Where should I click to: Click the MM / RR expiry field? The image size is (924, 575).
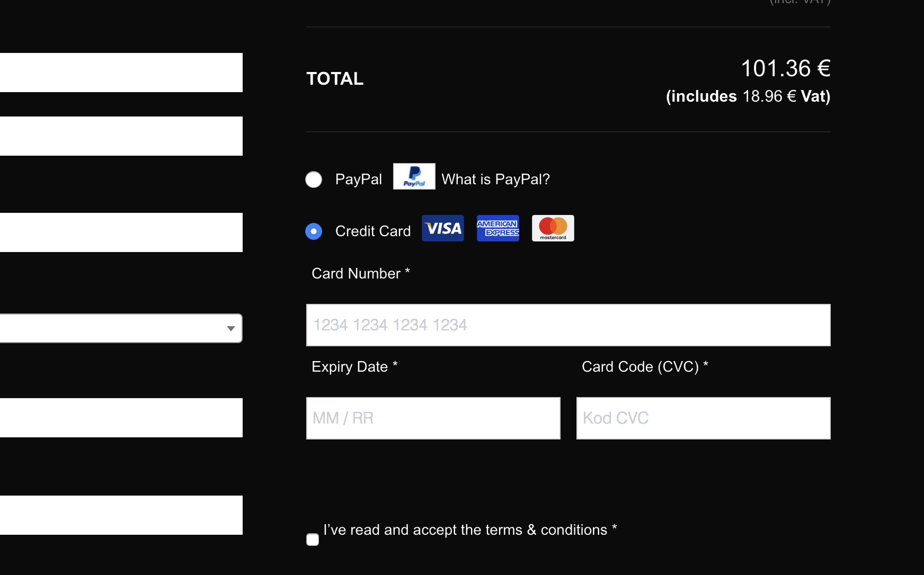click(x=433, y=418)
